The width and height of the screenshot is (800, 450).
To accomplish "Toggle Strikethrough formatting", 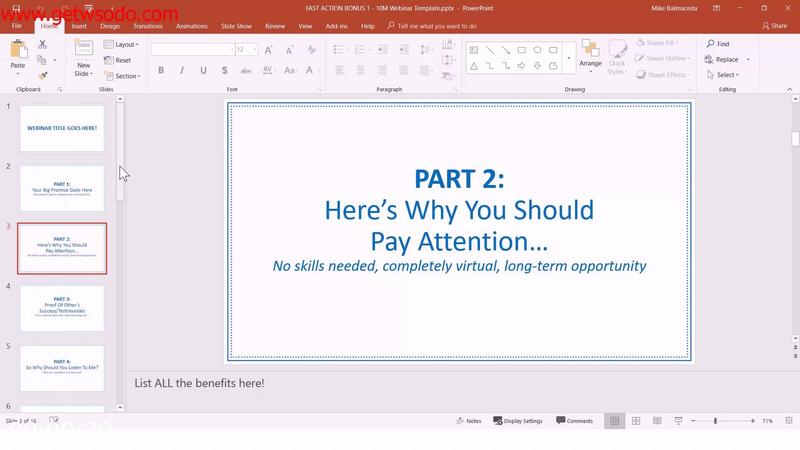I will (246, 70).
